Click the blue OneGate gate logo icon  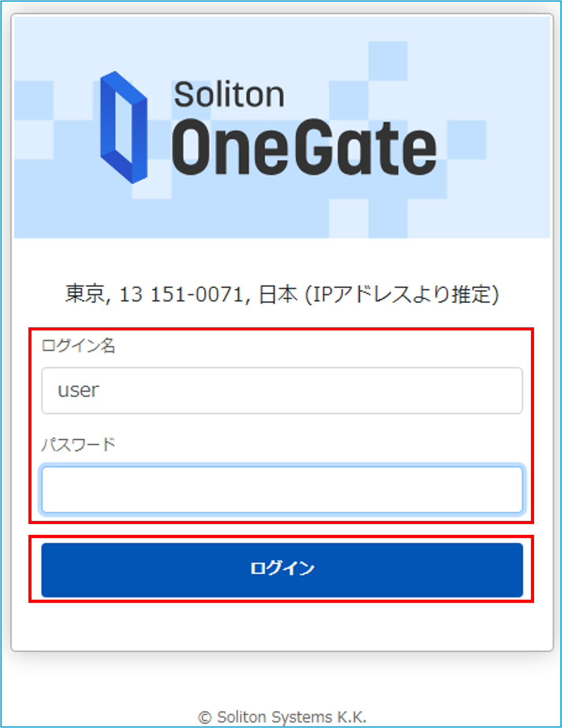tap(123, 127)
